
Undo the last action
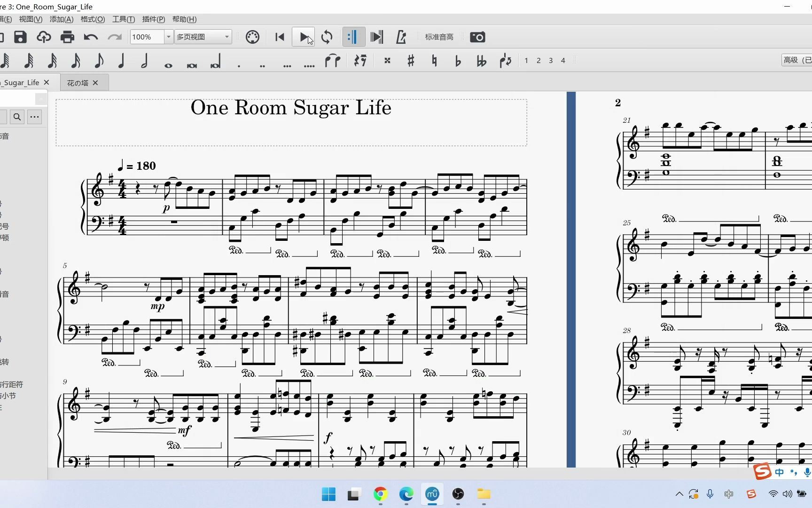pos(91,37)
